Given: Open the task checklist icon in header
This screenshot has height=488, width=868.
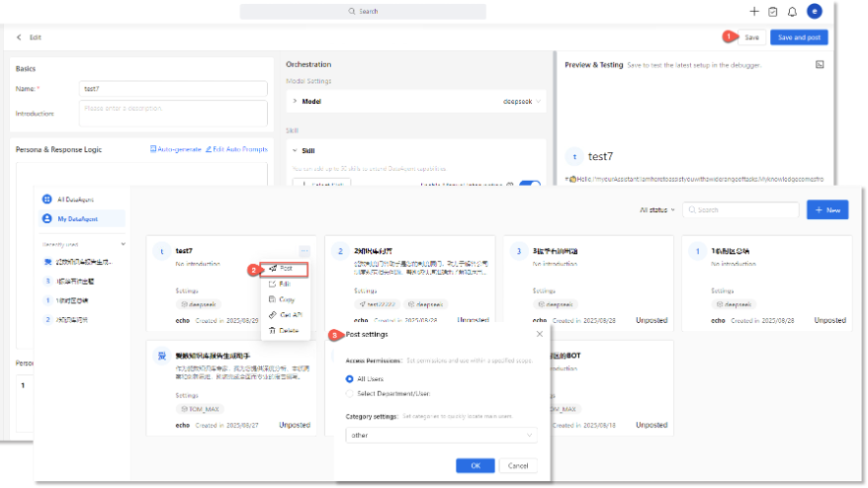Looking at the screenshot, I should coord(773,12).
